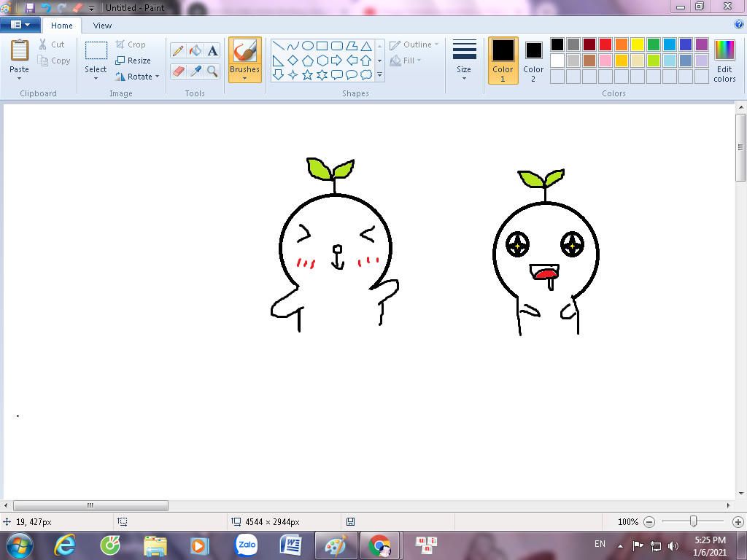Pick the Triangle shape
Viewport: 747px width, 560px height.
pos(366,46)
